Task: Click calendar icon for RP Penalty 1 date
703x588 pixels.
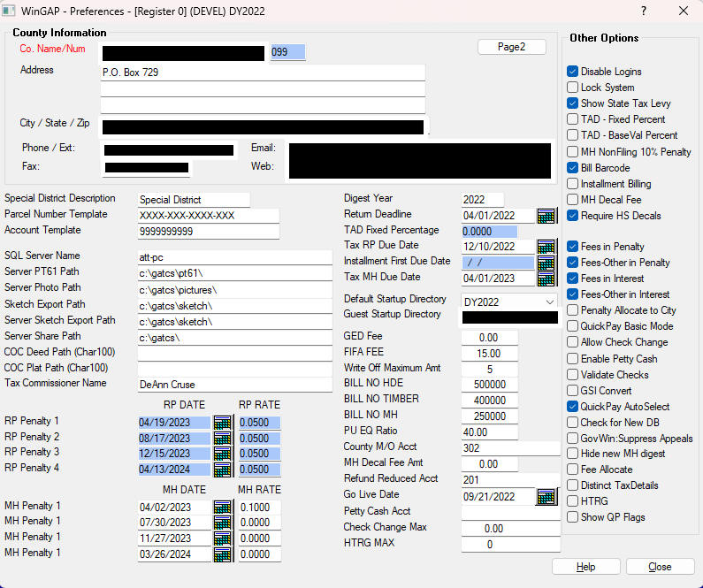Action: [222, 422]
